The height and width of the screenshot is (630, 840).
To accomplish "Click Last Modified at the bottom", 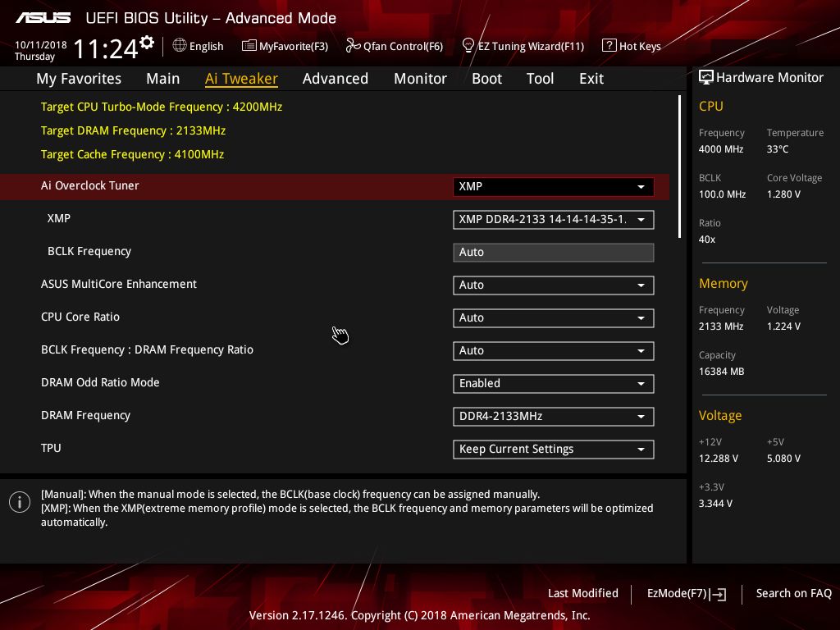I will [583, 594].
